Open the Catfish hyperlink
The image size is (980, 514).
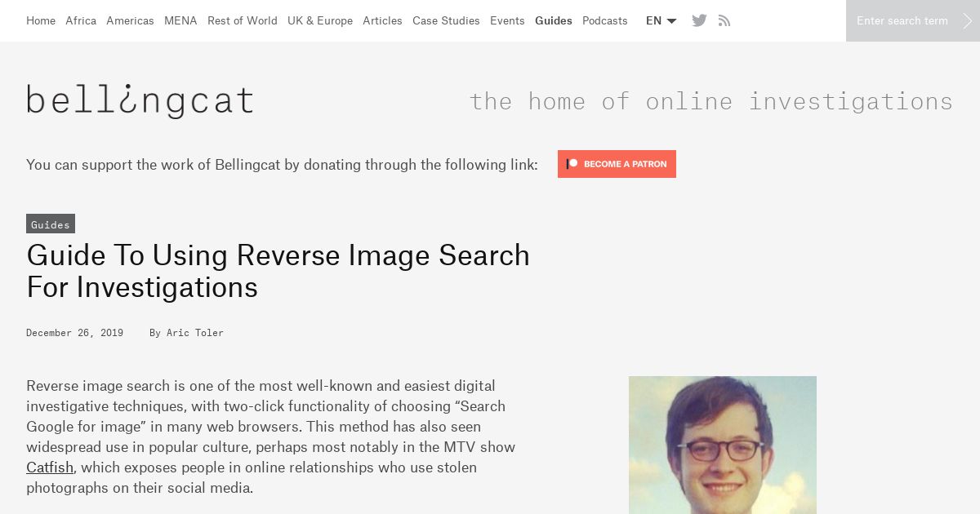click(x=50, y=467)
